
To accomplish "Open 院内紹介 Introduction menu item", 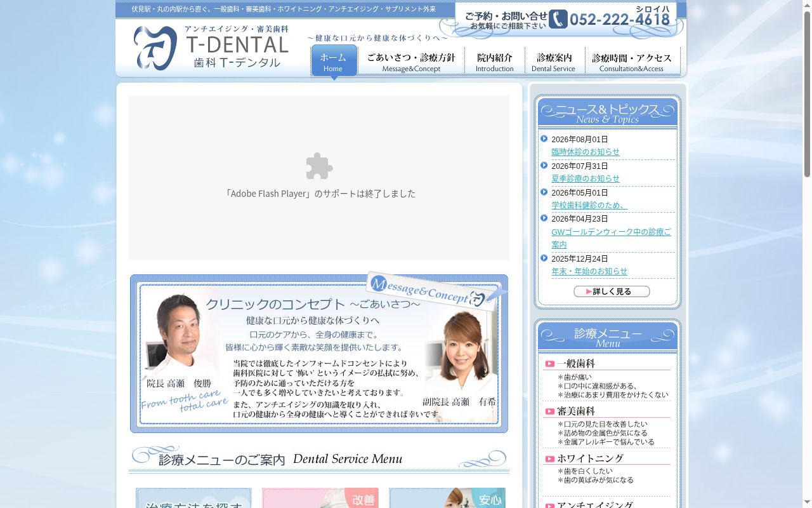I will pyautogui.click(x=495, y=62).
